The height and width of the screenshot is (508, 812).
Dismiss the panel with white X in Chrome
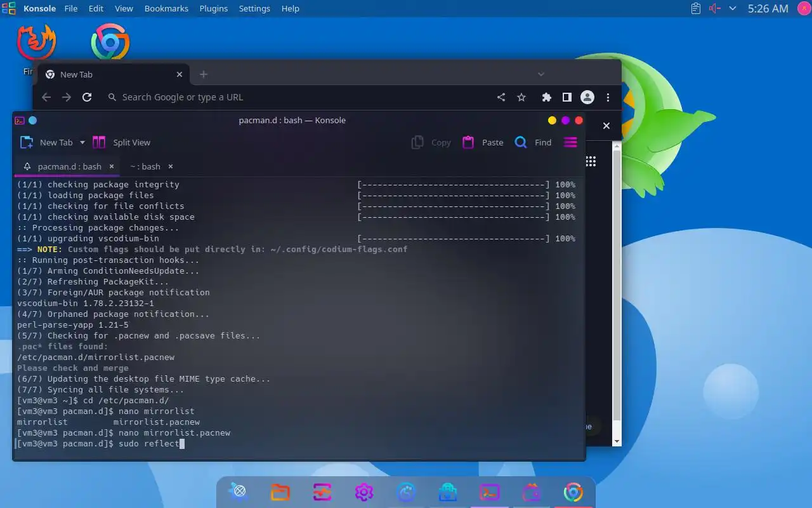606,126
